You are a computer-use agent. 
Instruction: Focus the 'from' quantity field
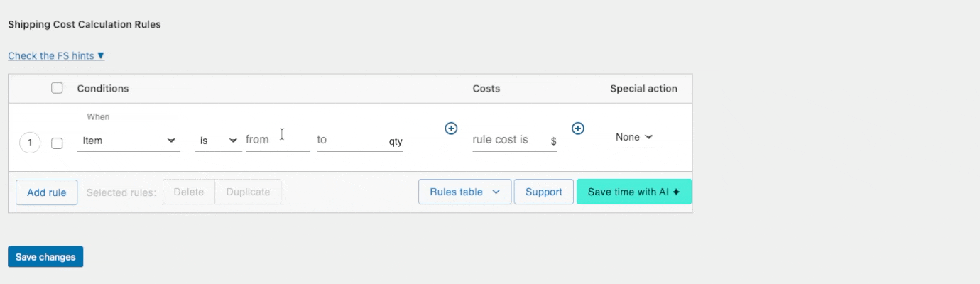pyautogui.click(x=277, y=140)
